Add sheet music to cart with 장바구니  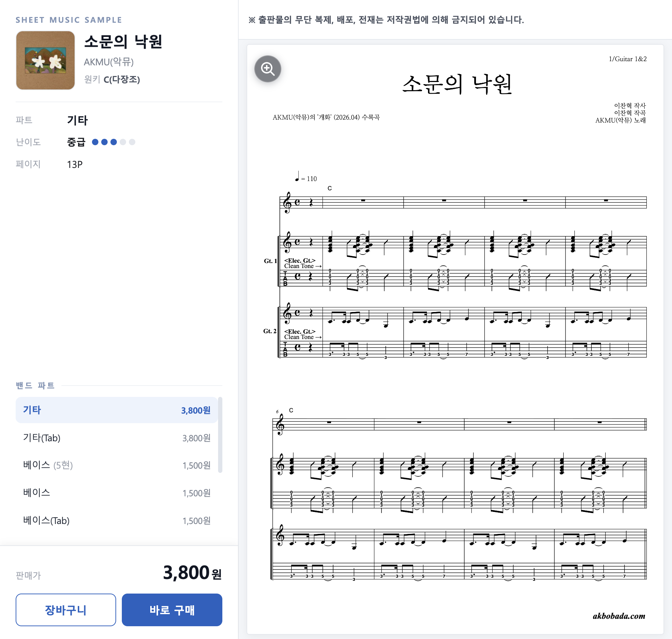(x=66, y=610)
